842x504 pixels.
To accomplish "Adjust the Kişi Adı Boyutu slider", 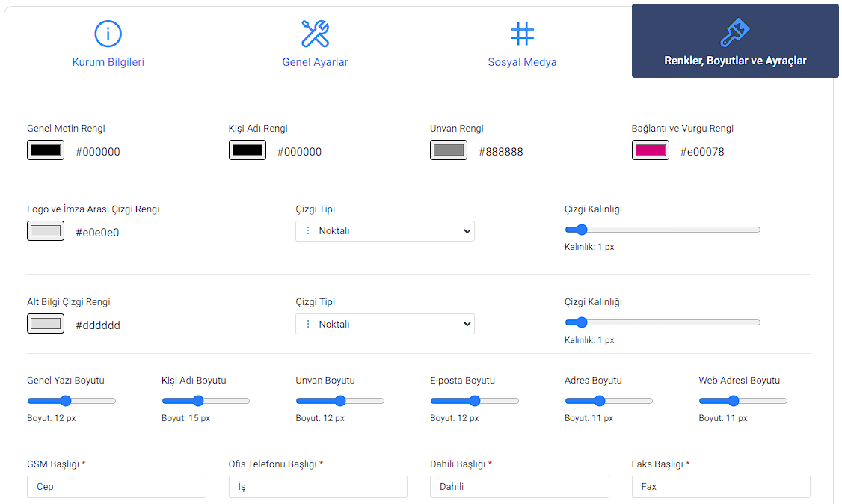I will 206,401.
